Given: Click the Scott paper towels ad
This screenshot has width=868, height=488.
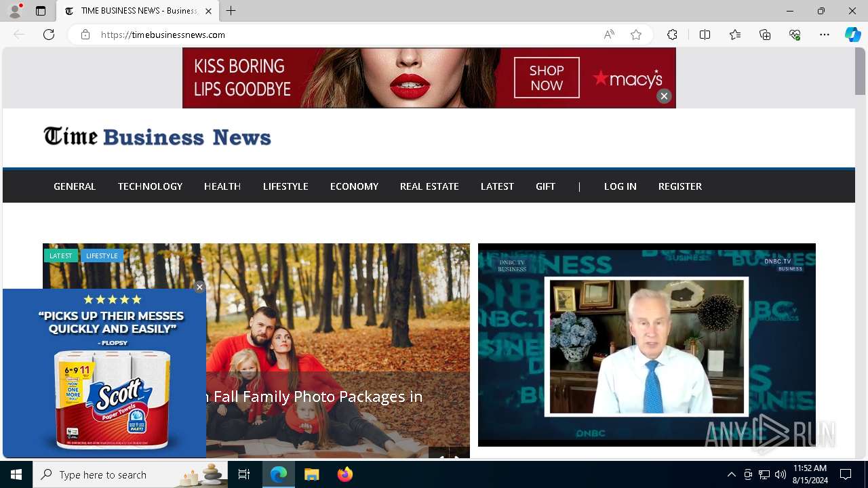Looking at the screenshot, I should (104, 373).
